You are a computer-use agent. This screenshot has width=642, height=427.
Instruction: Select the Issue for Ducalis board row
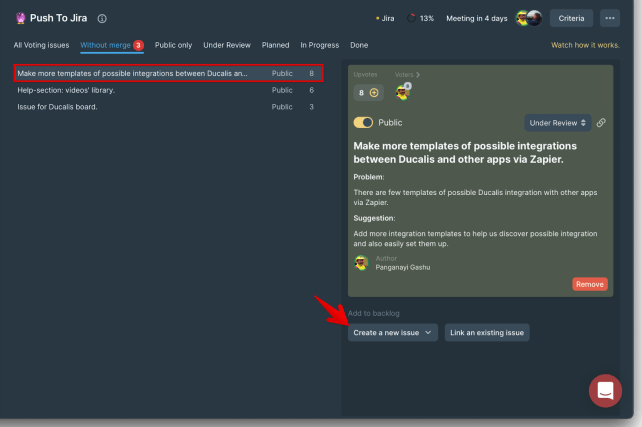(x=168, y=107)
